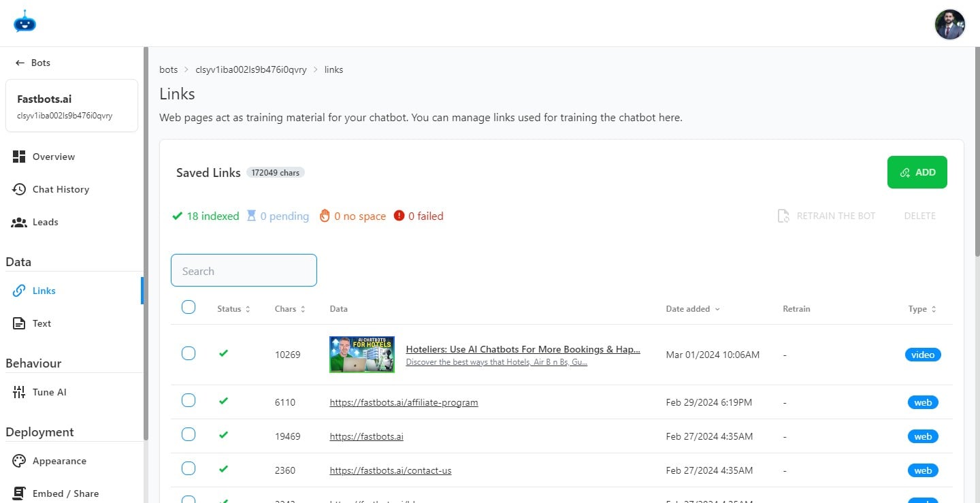Focus the Search input field

244,270
